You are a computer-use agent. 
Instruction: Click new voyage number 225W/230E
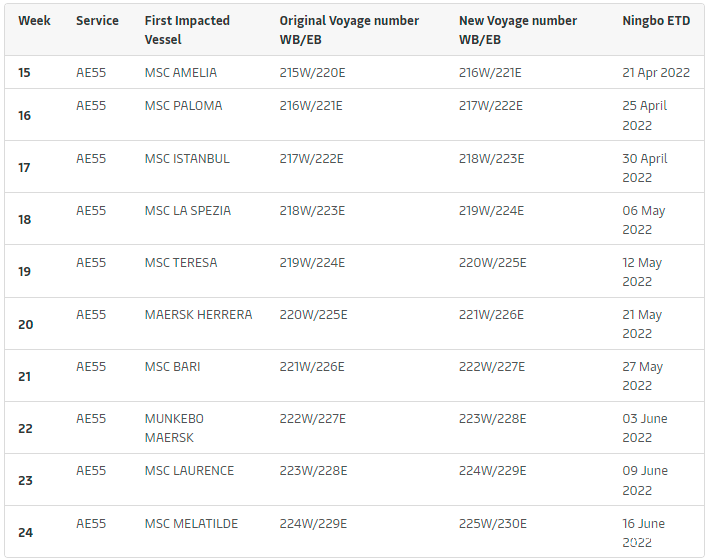tap(491, 524)
